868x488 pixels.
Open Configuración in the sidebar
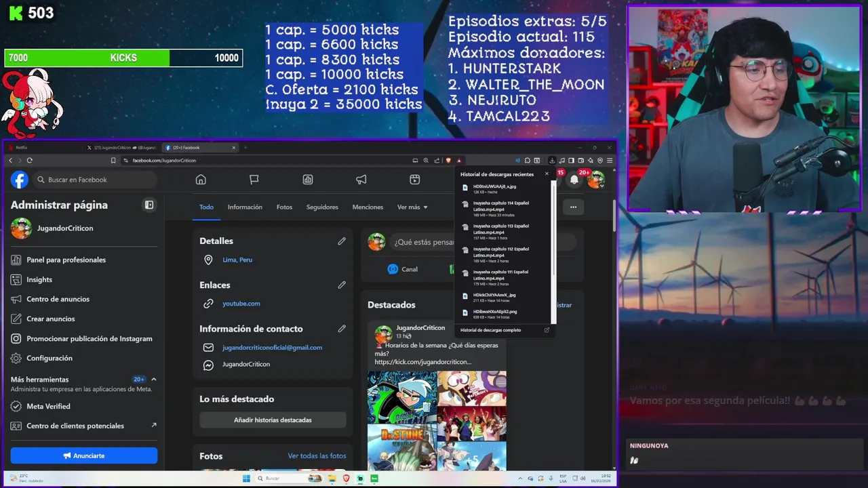click(x=84, y=358)
